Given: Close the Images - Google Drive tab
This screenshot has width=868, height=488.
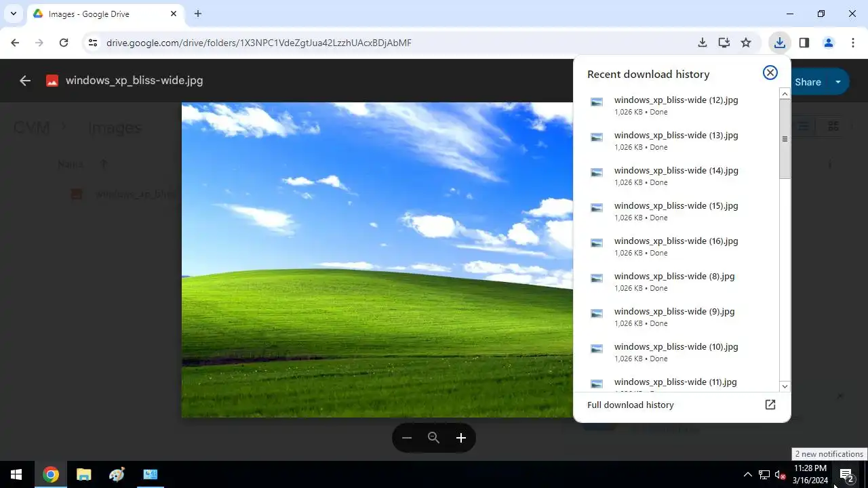Looking at the screenshot, I should (x=174, y=14).
